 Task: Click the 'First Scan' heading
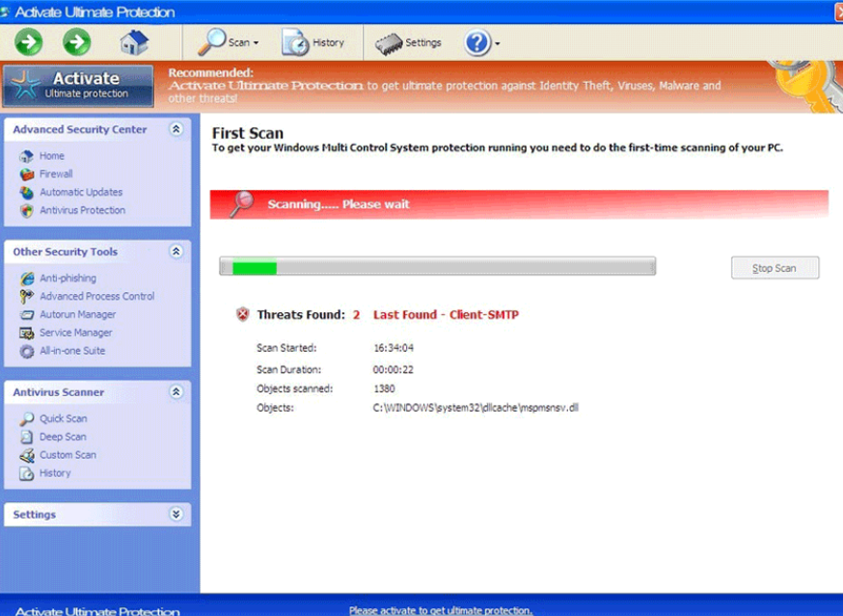tap(247, 133)
